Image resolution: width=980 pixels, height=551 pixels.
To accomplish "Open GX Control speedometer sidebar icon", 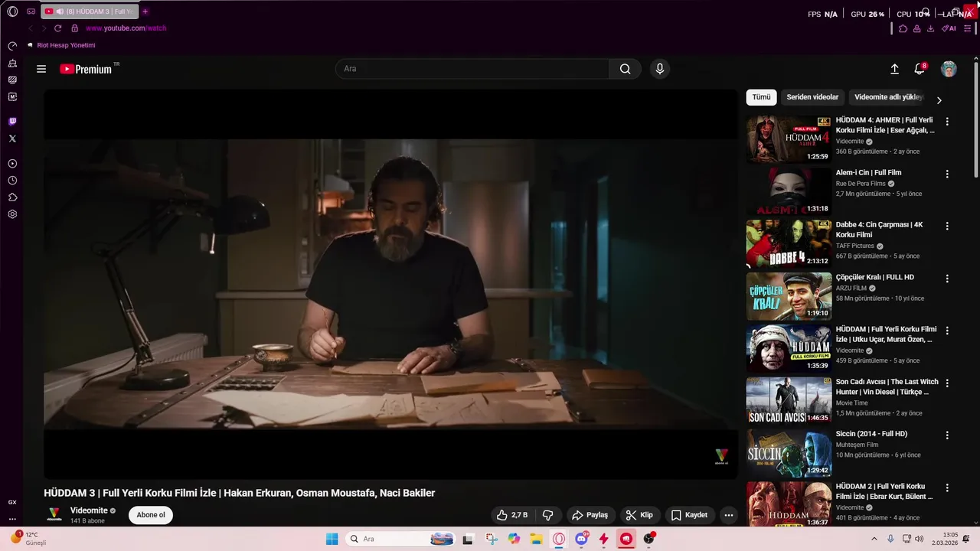I will [x=12, y=46].
